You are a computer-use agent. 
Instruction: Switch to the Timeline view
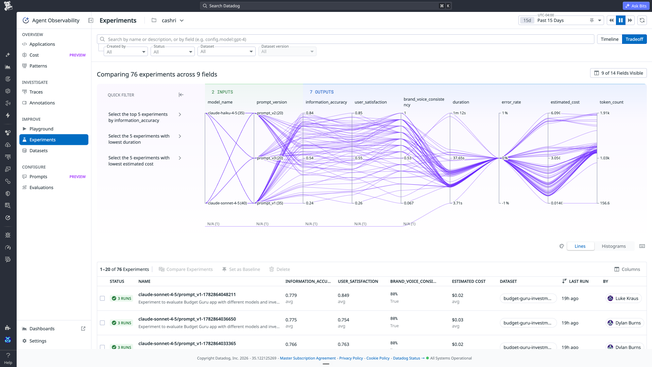pyautogui.click(x=609, y=39)
